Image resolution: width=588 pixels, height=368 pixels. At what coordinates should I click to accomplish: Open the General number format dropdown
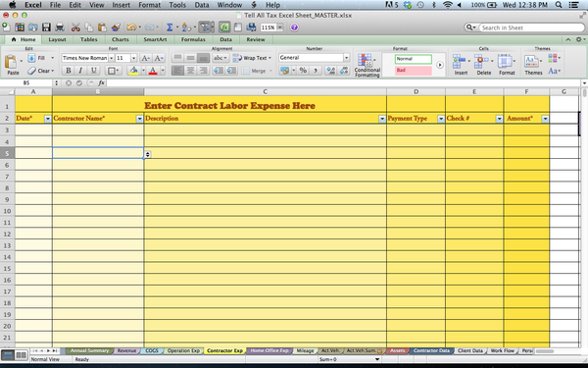pos(346,58)
